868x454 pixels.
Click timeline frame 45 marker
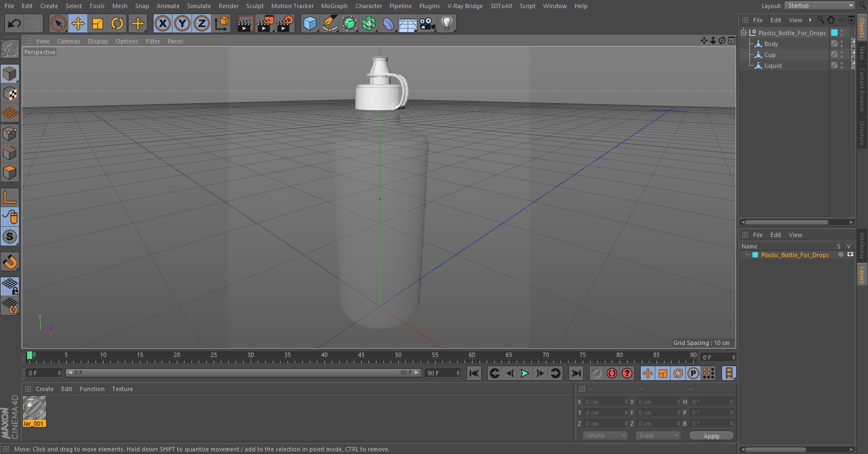click(361, 355)
